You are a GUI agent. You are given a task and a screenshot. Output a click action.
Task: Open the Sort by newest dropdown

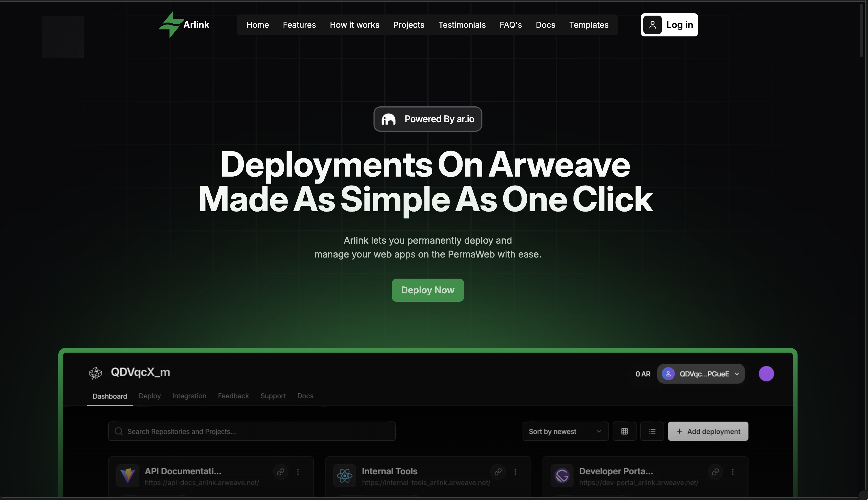[565, 431]
